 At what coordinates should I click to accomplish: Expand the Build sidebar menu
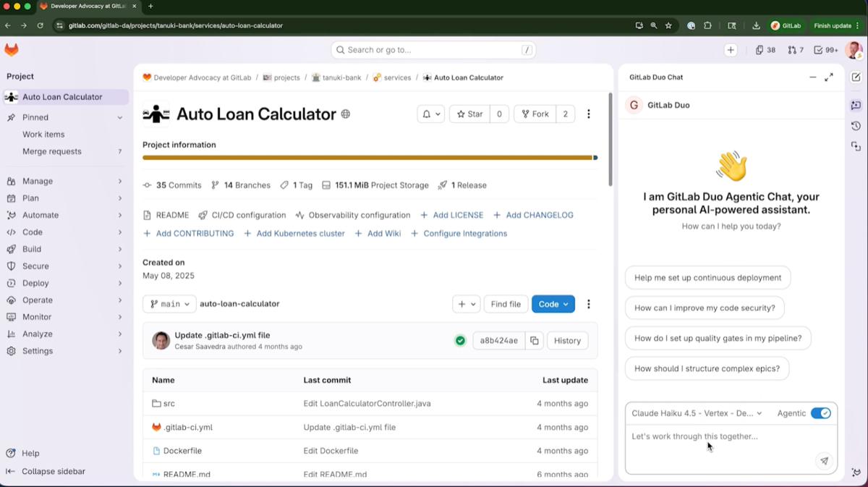tap(64, 249)
